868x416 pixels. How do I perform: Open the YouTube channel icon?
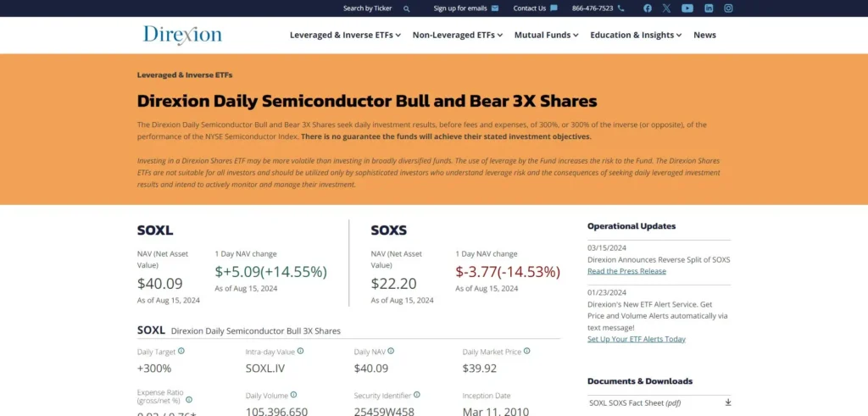click(x=687, y=8)
